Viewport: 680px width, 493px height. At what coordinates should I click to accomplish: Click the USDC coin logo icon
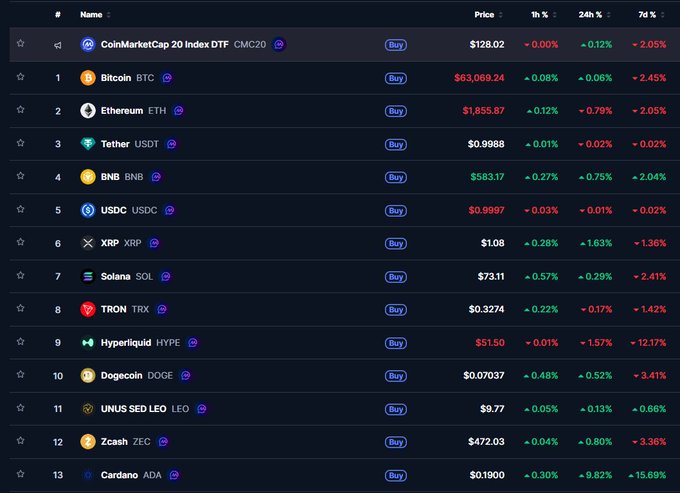(x=88, y=210)
